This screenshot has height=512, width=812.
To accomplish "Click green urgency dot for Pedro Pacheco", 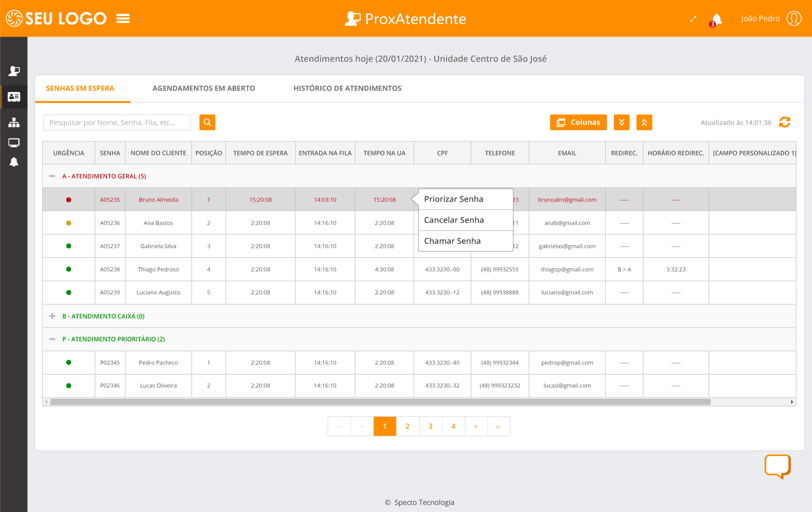I will coord(69,362).
